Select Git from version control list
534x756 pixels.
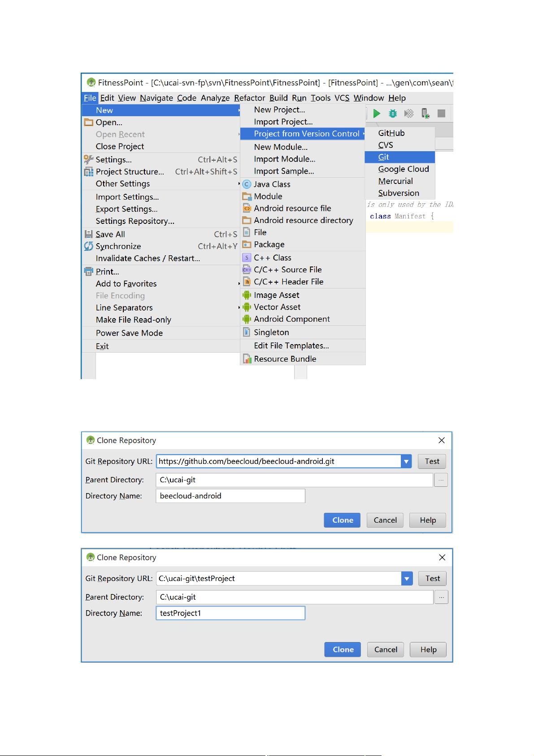tap(400, 157)
